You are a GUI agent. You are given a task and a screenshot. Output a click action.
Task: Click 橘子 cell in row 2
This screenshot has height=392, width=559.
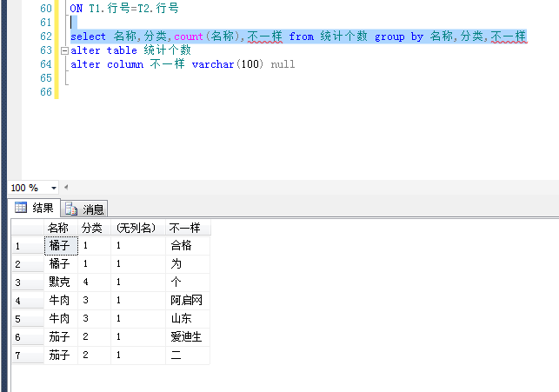[x=61, y=264]
